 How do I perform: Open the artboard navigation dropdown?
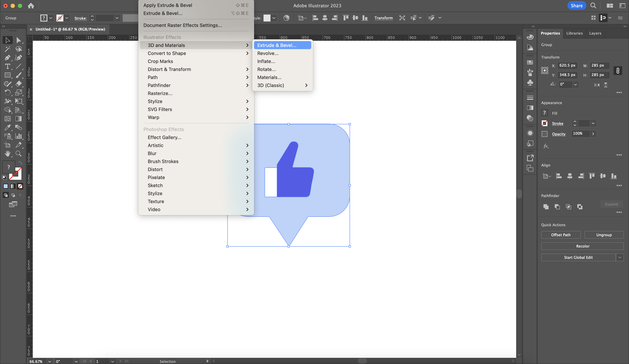113,361
